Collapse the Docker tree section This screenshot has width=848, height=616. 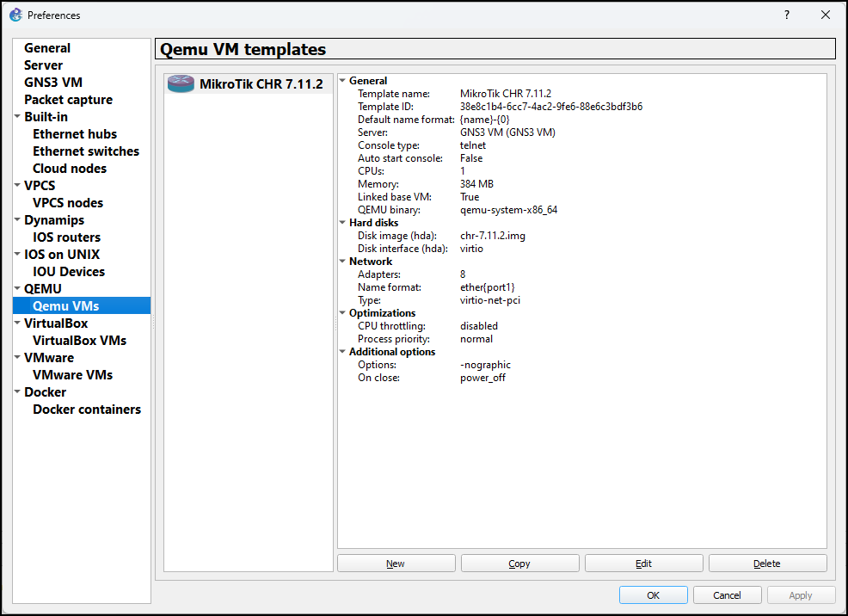pyautogui.click(x=17, y=391)
